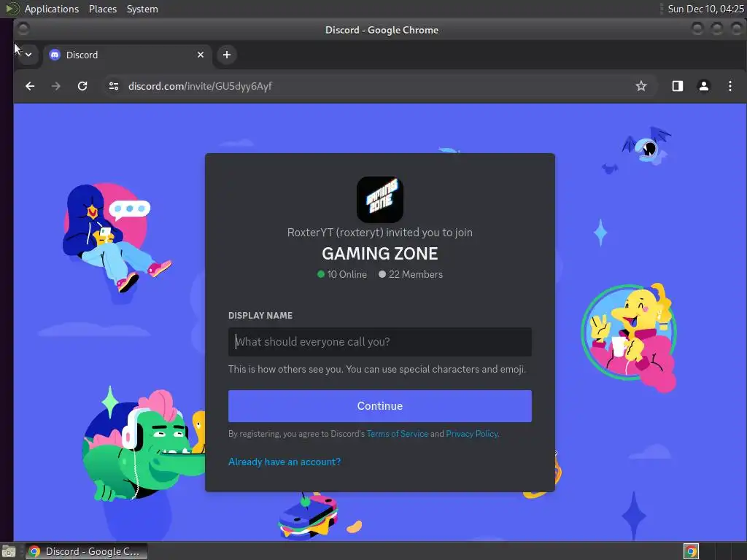Close the Discord tab

(x=201, y=55)
